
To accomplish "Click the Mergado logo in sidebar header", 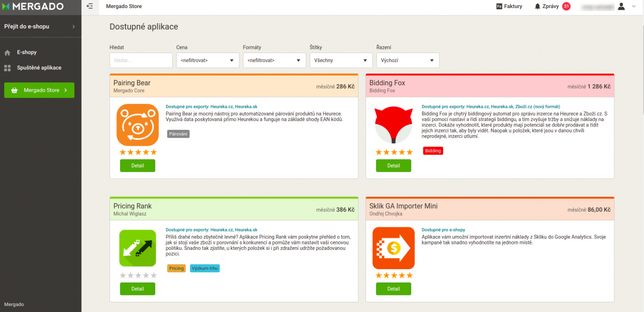I will tap(34, 7).
